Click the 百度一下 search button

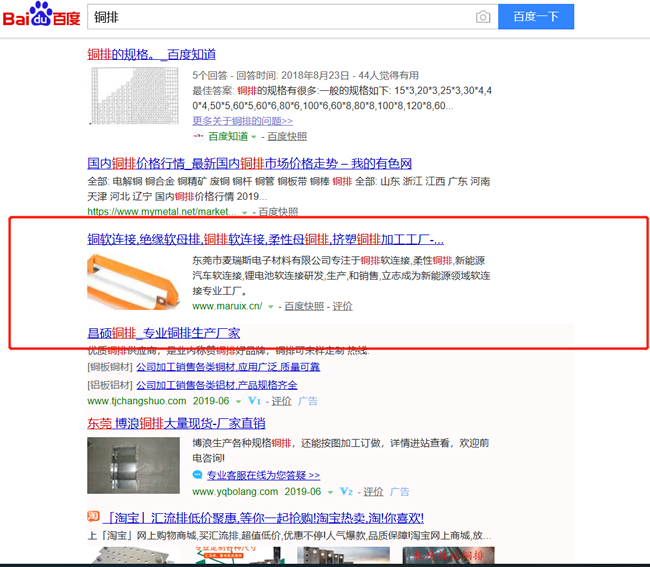536,17
